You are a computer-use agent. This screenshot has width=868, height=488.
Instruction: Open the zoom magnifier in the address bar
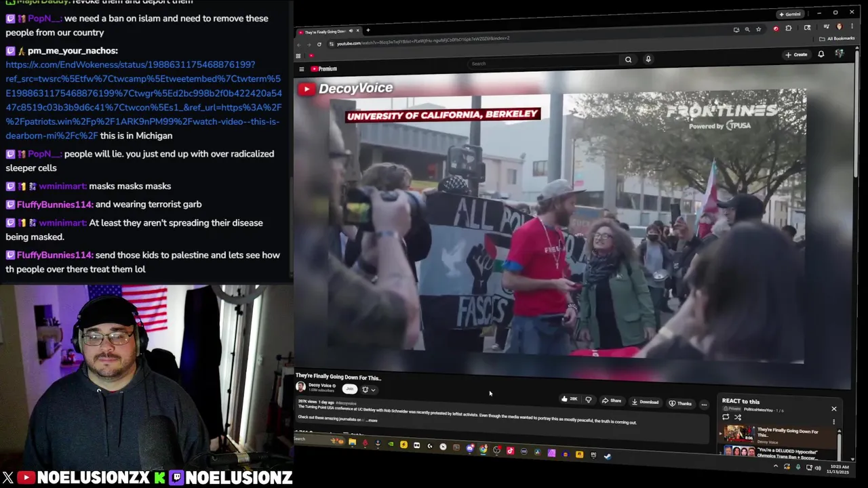[747, 29]
